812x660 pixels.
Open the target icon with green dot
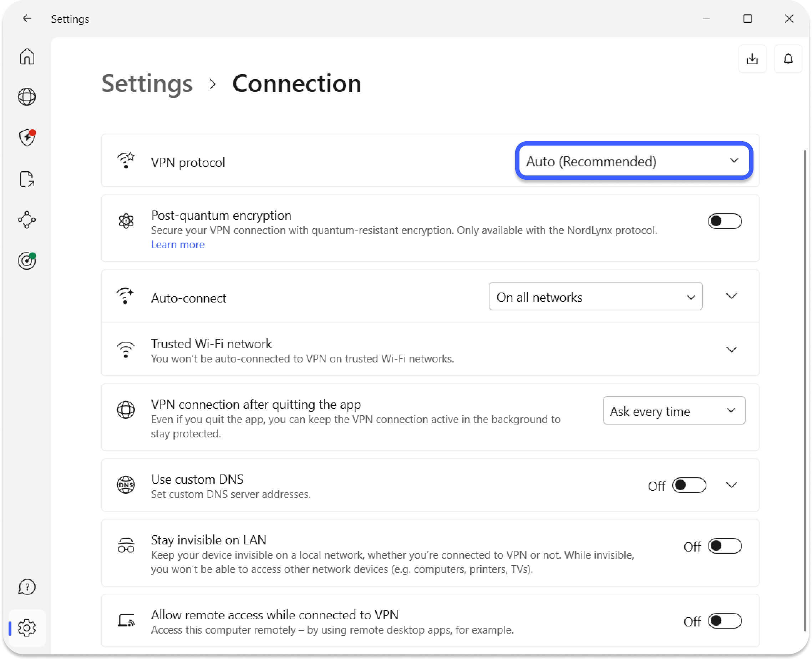pos(27,261)
